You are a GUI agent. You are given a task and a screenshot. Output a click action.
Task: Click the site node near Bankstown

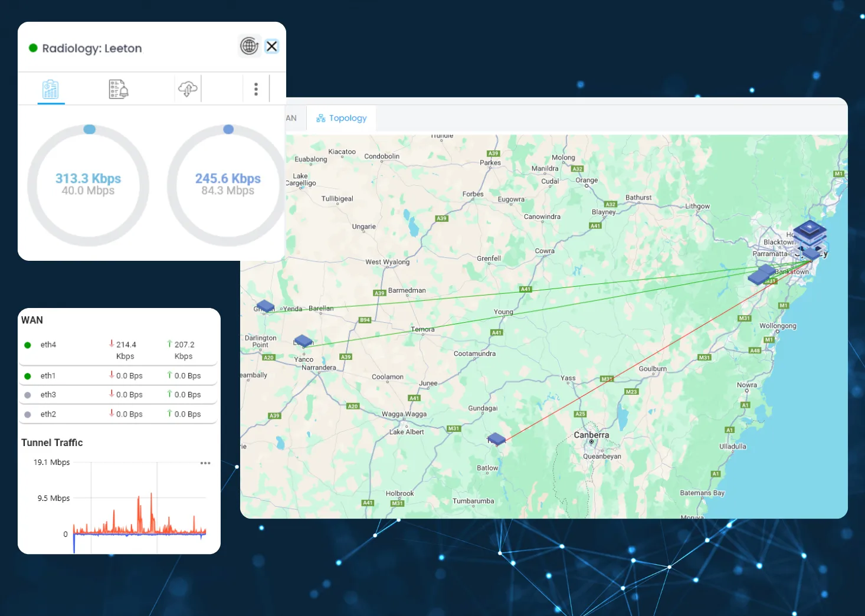click(x=762, y=274)
